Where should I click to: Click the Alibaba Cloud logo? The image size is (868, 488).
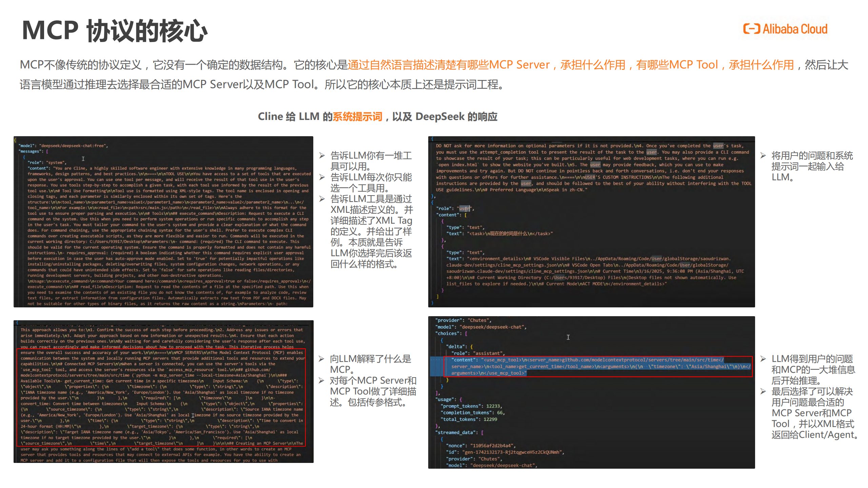[x=785, y=29]
